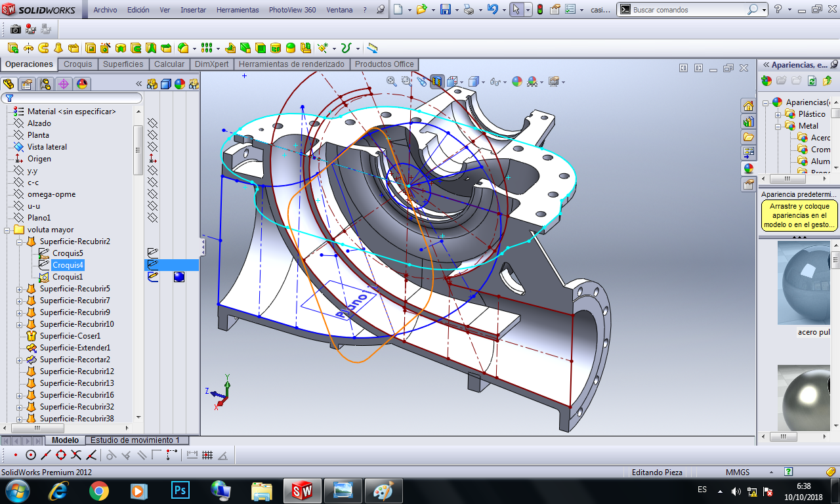Open the Herramientas menu

click(x=238, y=10)
